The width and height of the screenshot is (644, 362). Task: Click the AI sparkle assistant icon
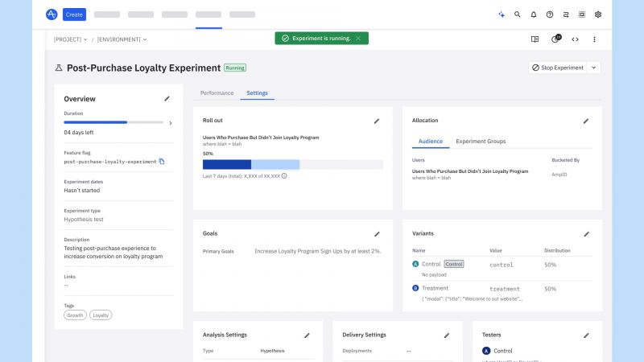(x=502, y=14)
